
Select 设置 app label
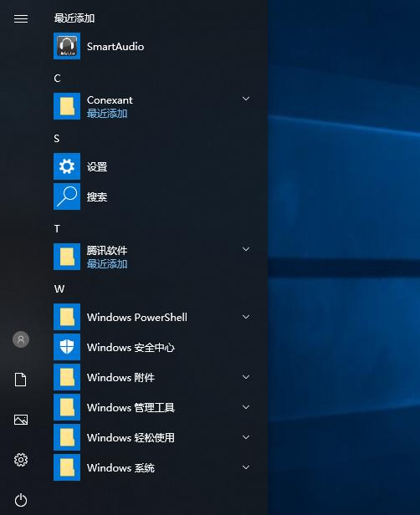pyautogui.click(x=97, y=166)
